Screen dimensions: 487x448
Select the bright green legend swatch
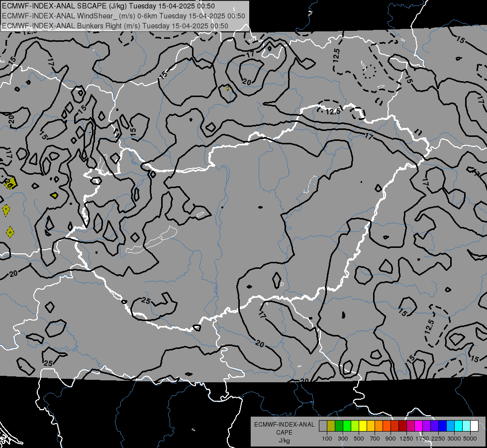click(347, 426)
